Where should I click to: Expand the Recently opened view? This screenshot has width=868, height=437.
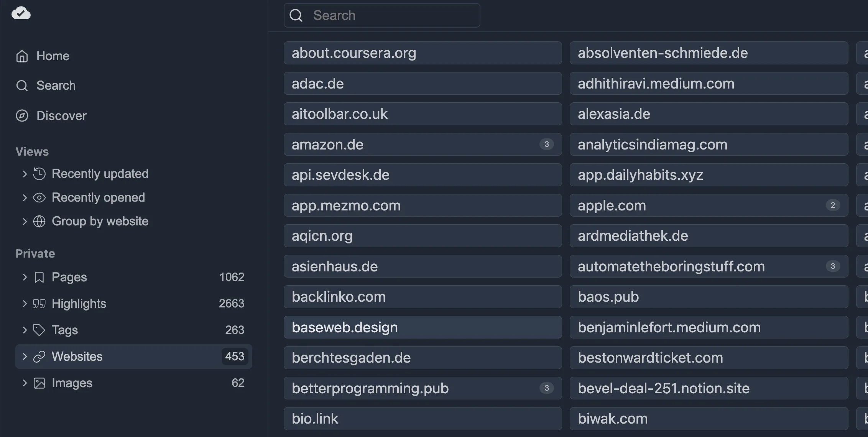pyautogui.click(x=25, y=197)
